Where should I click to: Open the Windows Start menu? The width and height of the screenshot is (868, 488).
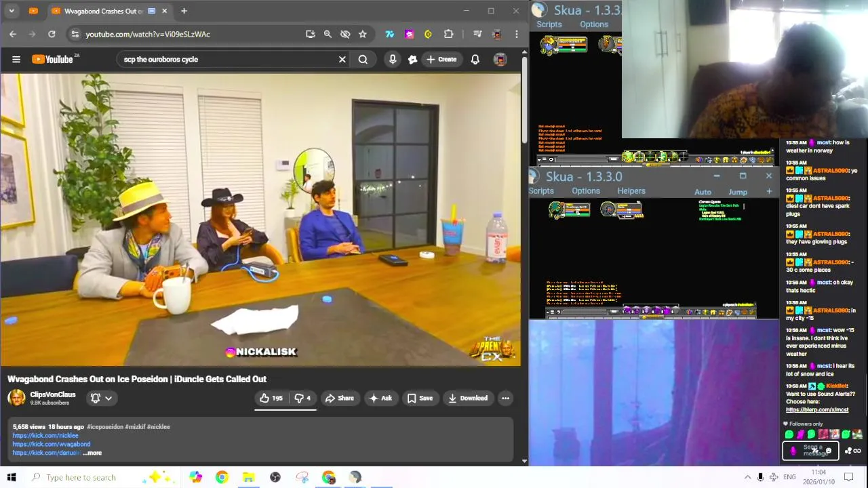tap(12, 477)
